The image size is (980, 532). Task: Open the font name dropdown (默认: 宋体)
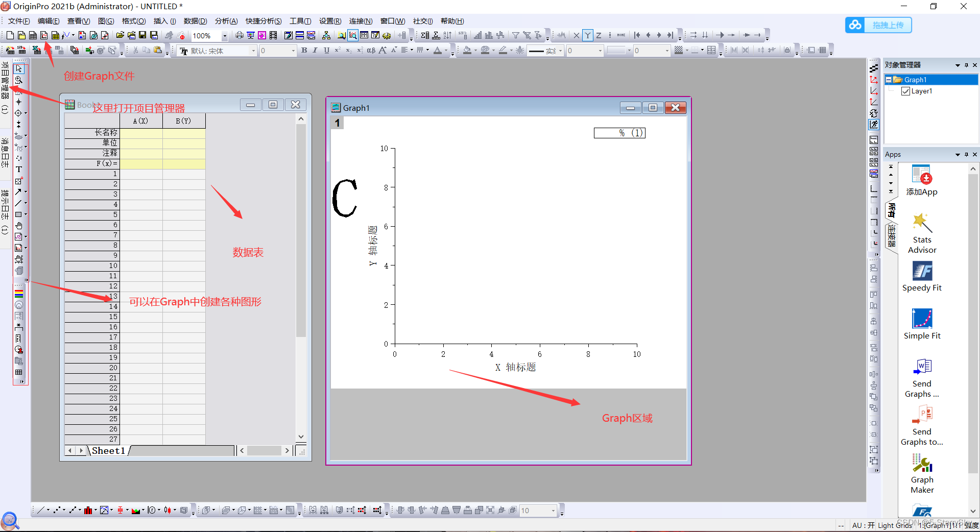253,51
